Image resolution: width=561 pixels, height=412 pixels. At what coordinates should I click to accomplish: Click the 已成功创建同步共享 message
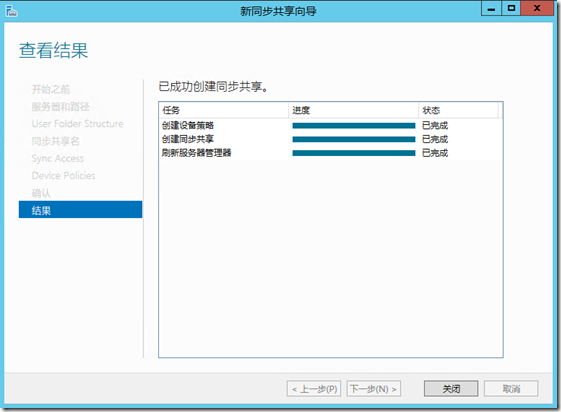(213, 87)
